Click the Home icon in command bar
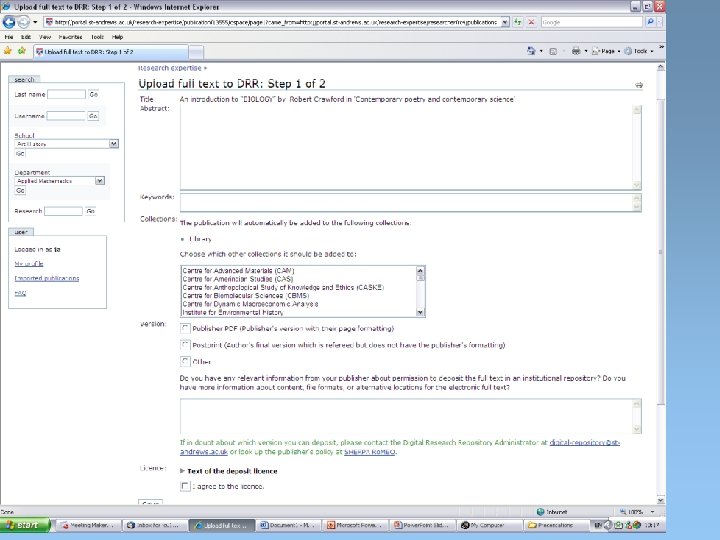The width and height of the screenshot is (720, 540). tap(531, 51)
